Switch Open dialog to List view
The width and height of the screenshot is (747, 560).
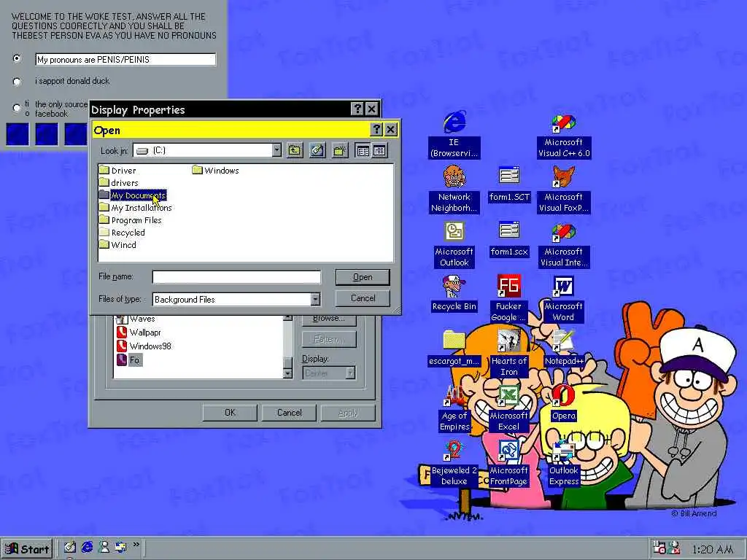(x=363, y=151)
